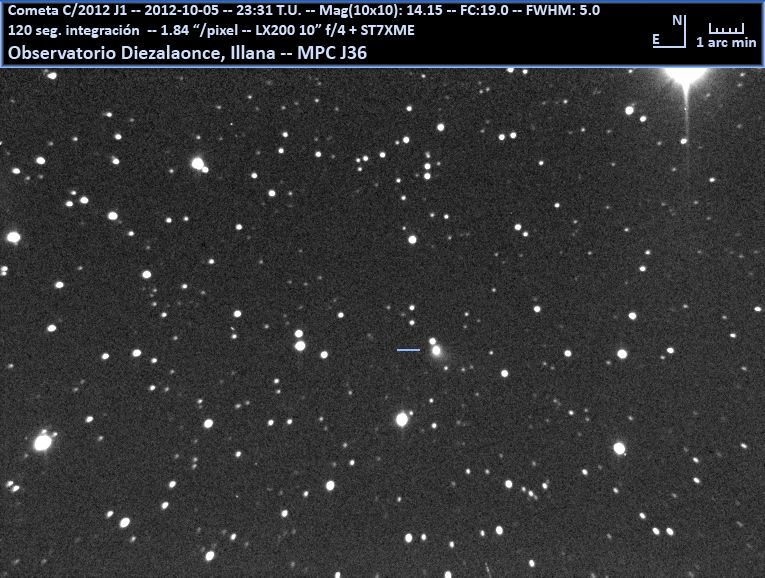Click the "Cometa C/2012 J1" title text
Viewport: 765px width, 578px height.
click(68, 10)
